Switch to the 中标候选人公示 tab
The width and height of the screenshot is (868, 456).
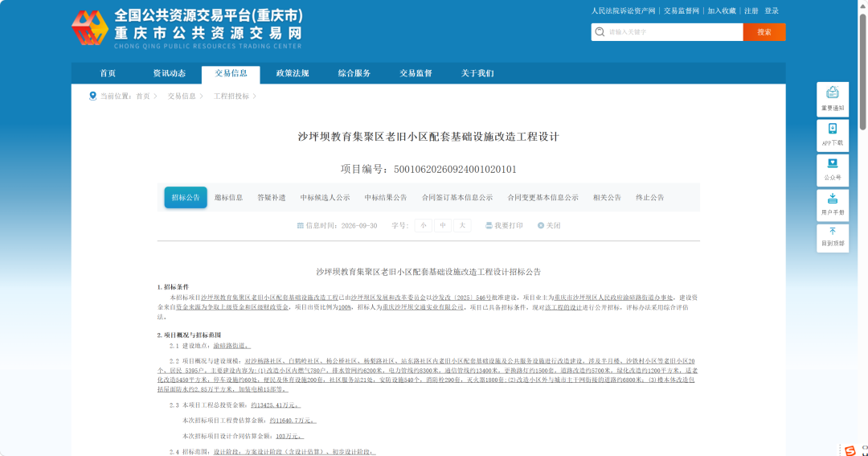(x=325, y=198)
